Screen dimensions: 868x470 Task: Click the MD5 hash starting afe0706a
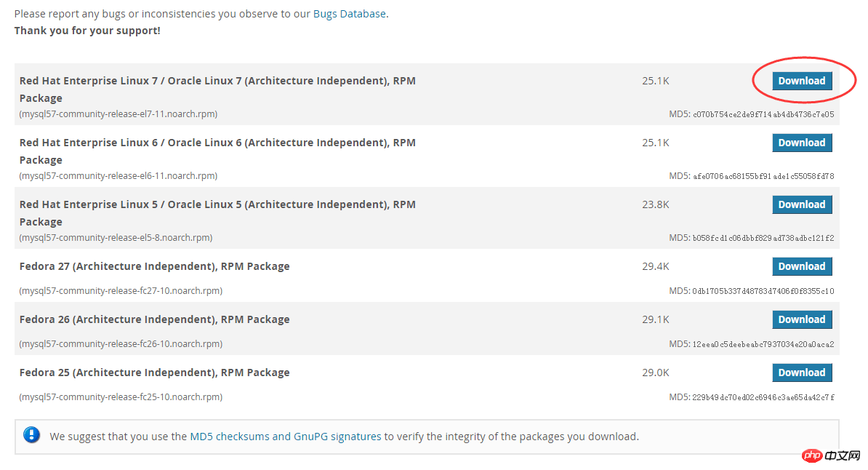(x=763, y=176)
